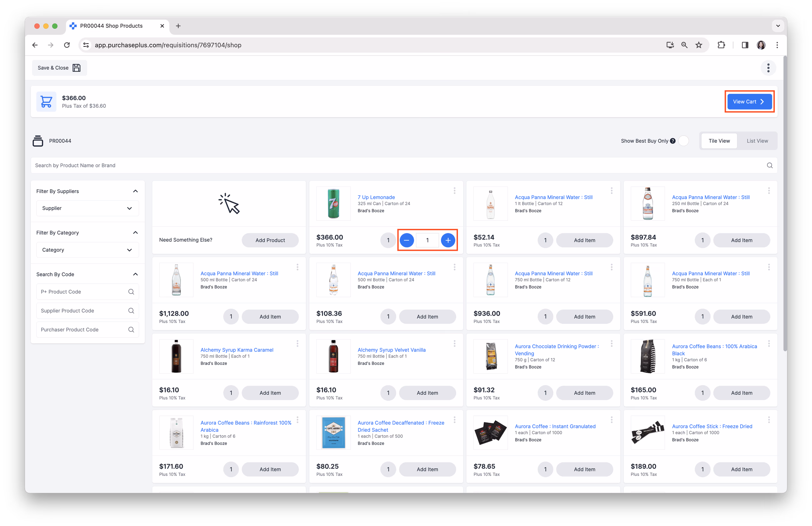Click the Search by Product Name field

coord(404,166)
